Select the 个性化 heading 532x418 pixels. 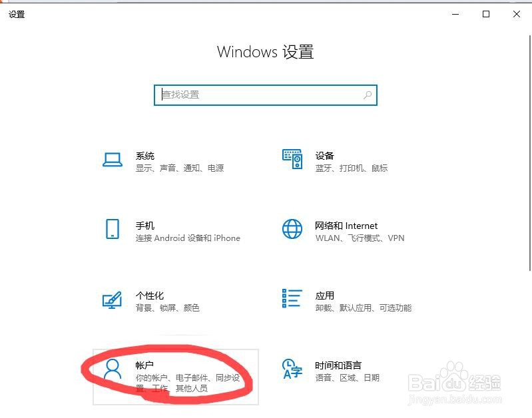pyautogui.click(x=150, y=296)
